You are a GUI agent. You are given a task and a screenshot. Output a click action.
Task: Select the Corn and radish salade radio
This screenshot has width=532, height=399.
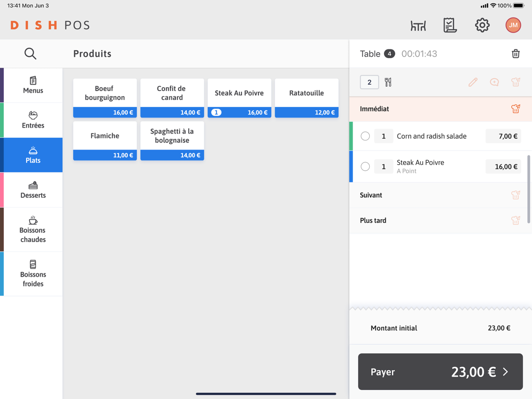[365, 136]
